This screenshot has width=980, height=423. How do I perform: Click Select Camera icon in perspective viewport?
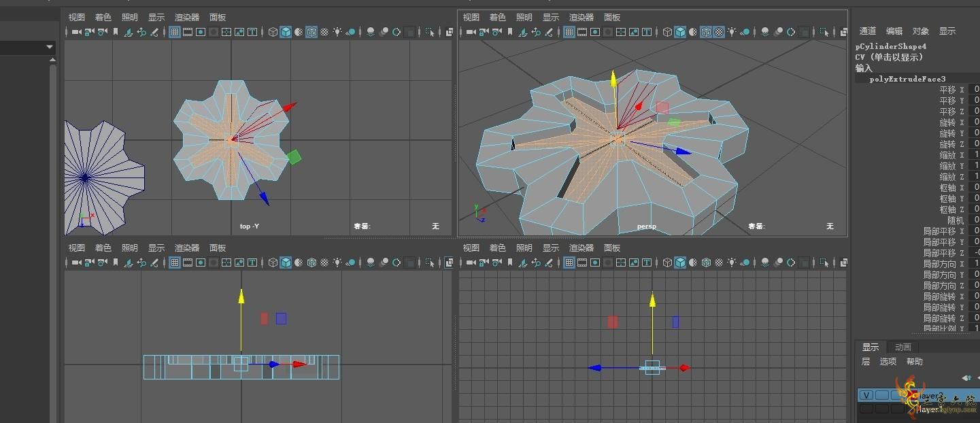click(471, 32)
